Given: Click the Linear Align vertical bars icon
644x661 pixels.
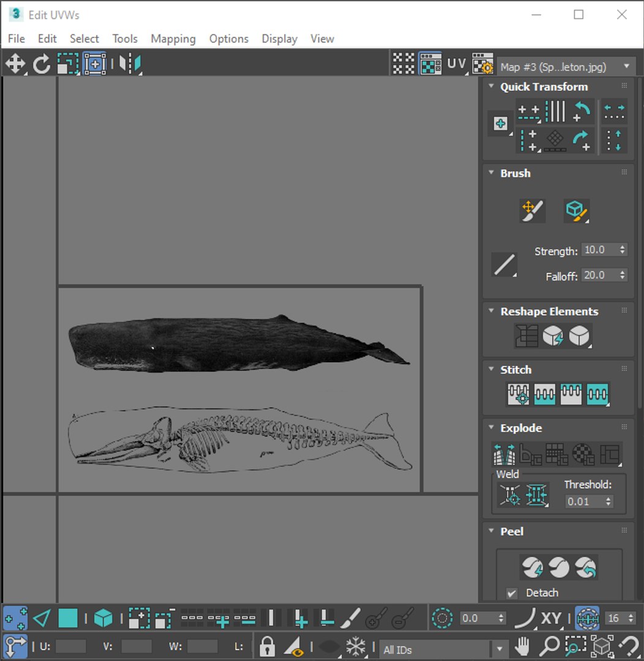Looking at the screenshot, I should [555, 112].
